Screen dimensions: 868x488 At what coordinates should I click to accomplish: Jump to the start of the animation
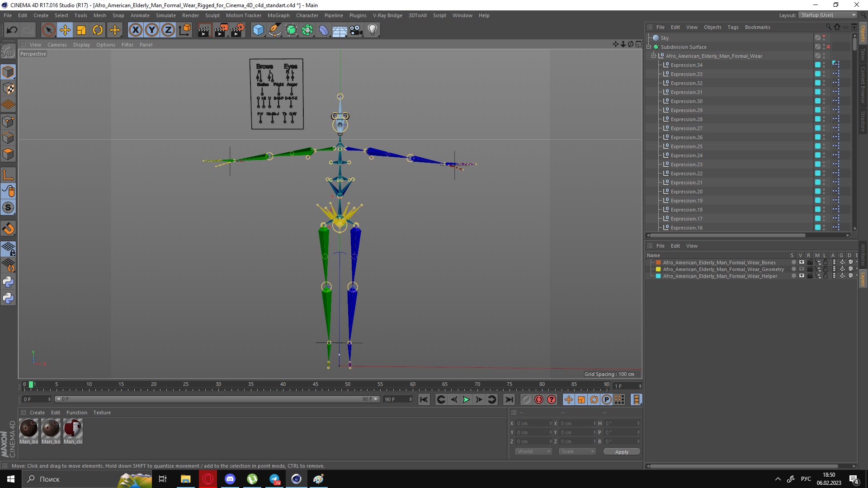pos(424,399)
